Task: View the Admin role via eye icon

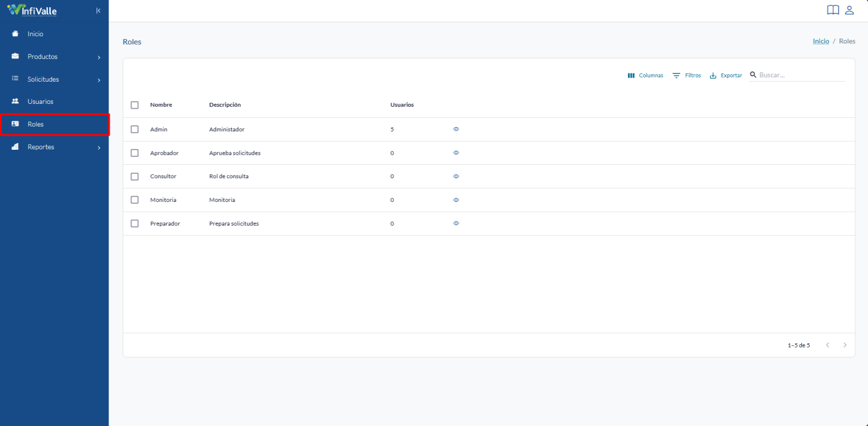Action: coord(456,129)
